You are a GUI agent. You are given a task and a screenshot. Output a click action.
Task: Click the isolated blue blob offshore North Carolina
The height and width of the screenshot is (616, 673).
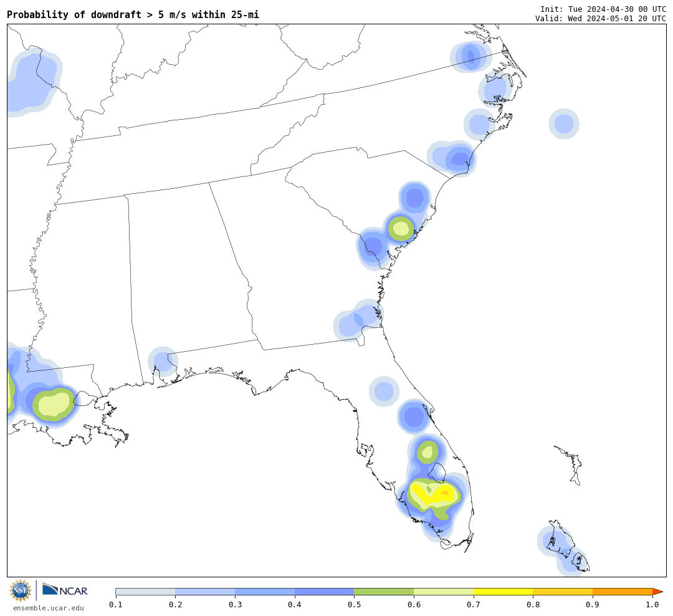click(564, 123)
